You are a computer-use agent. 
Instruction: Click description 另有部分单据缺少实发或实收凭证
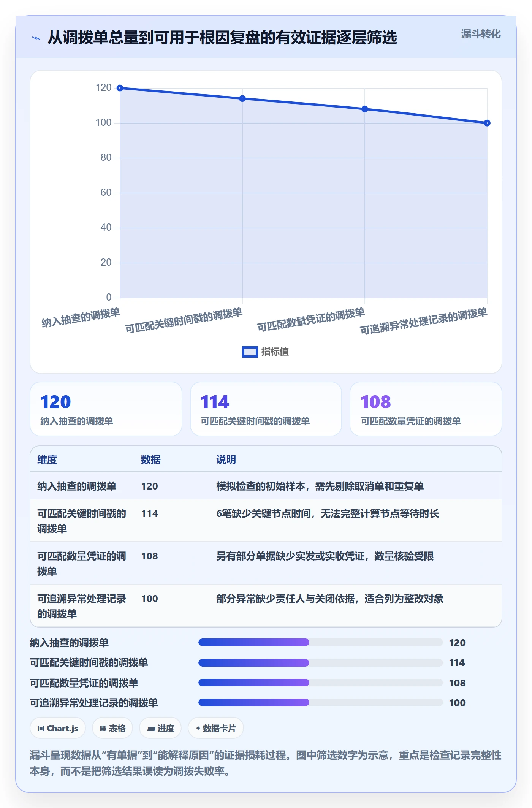325,556
